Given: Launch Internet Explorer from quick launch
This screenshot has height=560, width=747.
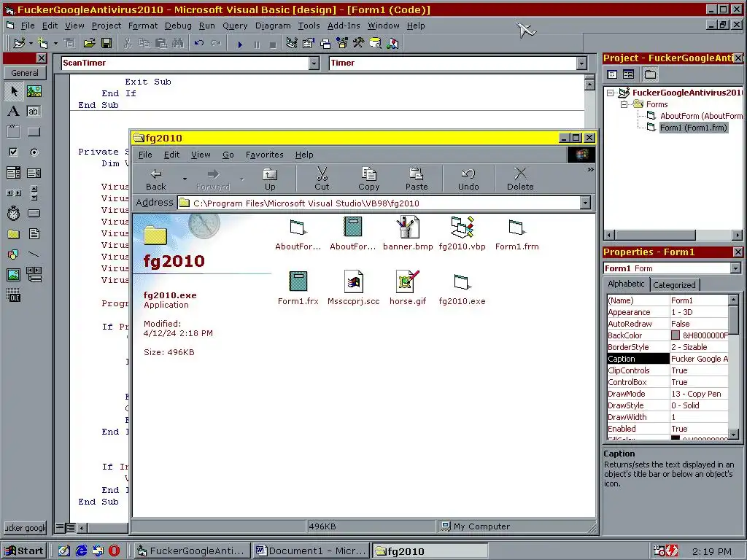Looking at the screenshot, I should (x=82, y=551).
